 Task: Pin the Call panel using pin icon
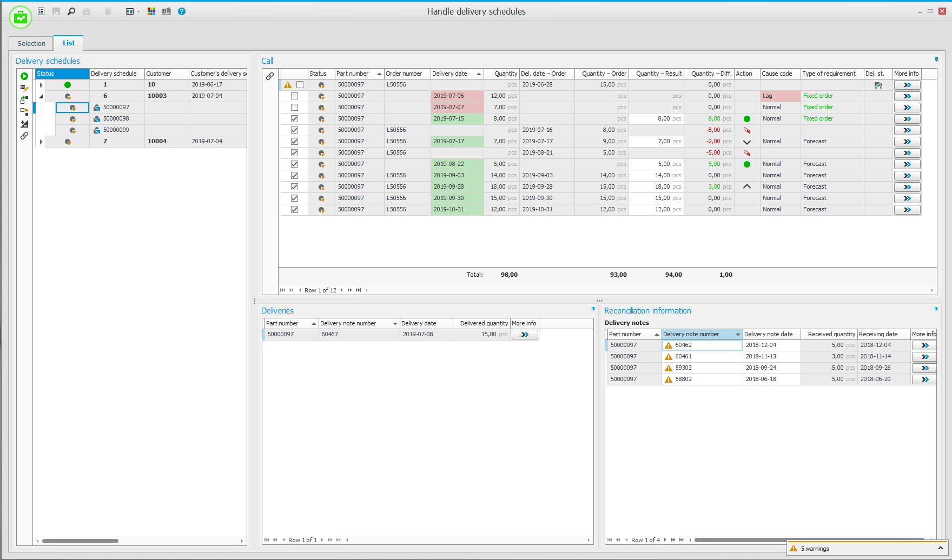point(936,59)
